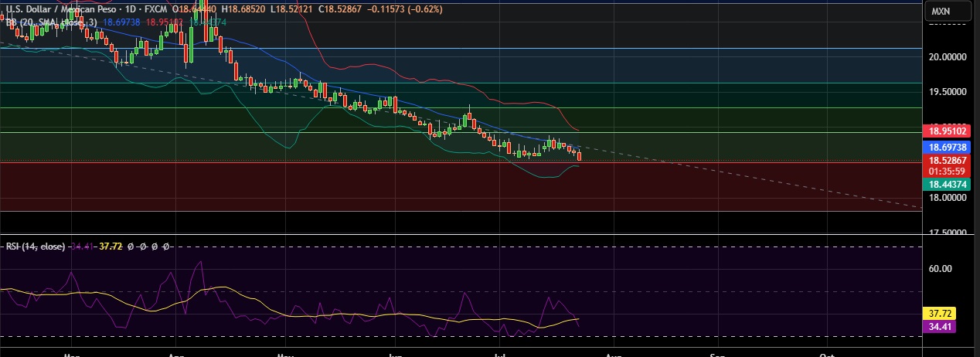This screenshot has height=357, width=980.
Task: Click the U.S. Dollar / Mexican Peso title
Action: point(62,10)
